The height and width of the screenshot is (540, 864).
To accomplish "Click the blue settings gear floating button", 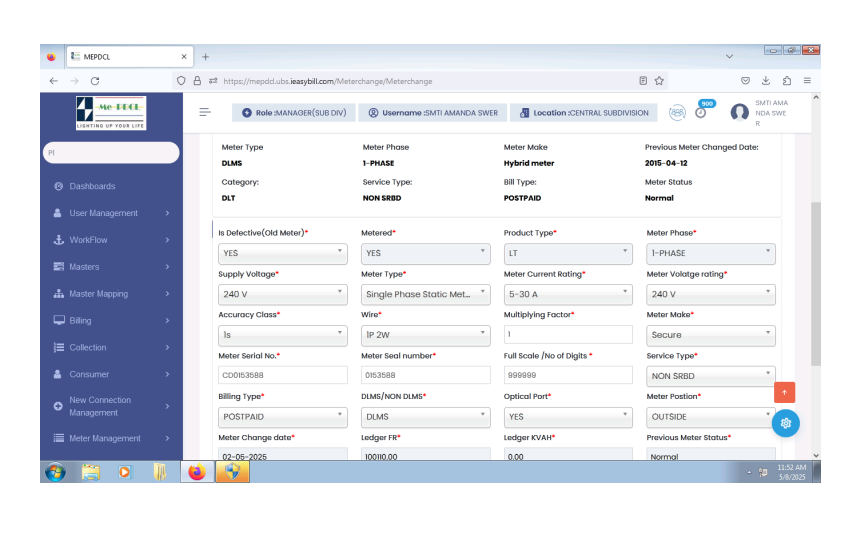I will tap(785, 423).
